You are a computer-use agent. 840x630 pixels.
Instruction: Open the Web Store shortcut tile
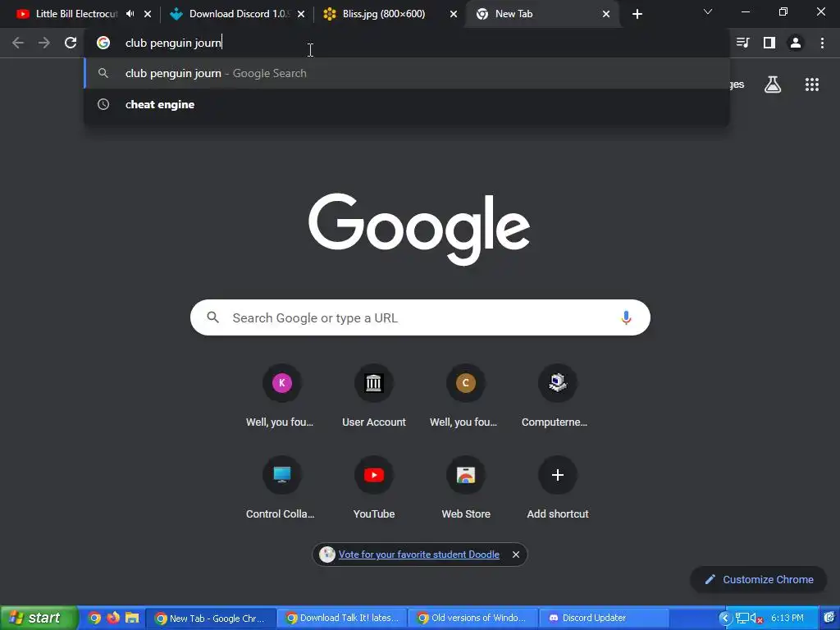click(x=466, y=487)
